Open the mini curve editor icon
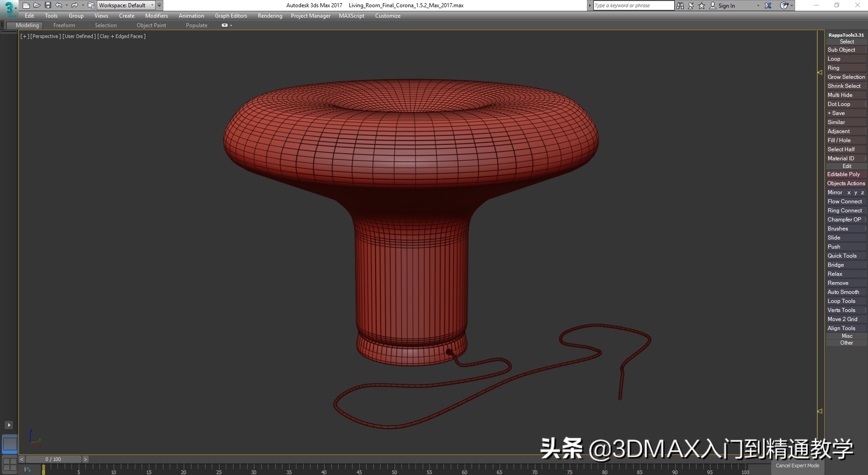 [28, 470]
